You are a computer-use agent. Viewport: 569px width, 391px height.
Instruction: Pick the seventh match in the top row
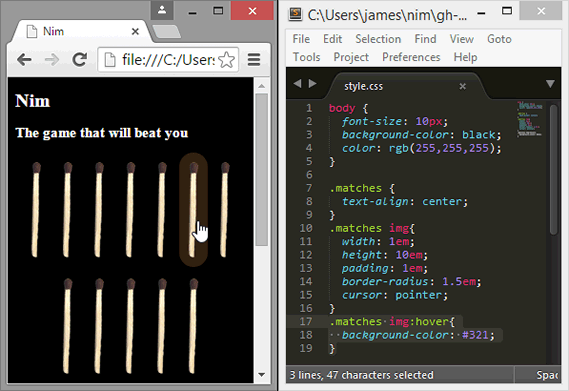click(225, 210)
